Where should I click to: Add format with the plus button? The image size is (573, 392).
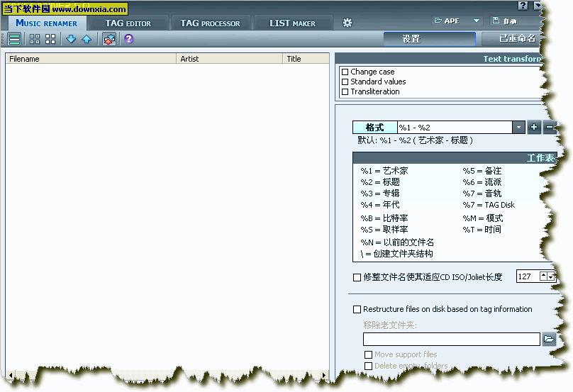tap(534, 128)
